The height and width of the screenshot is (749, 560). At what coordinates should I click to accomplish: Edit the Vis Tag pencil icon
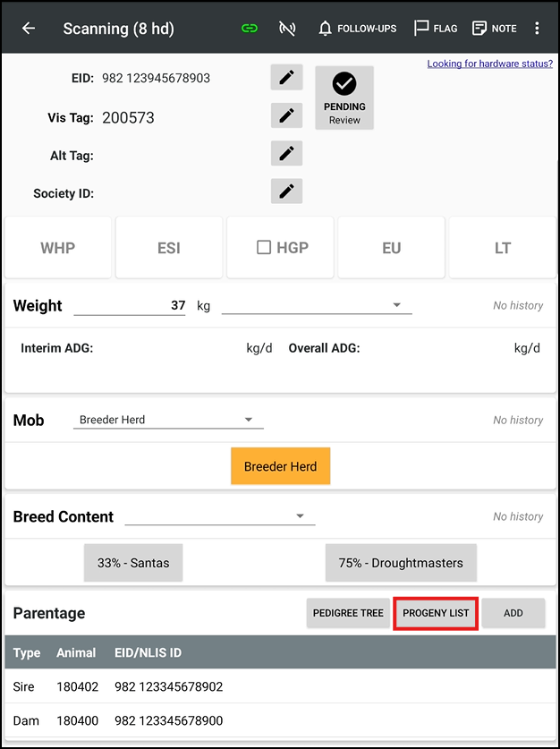(x=286, y=115)
